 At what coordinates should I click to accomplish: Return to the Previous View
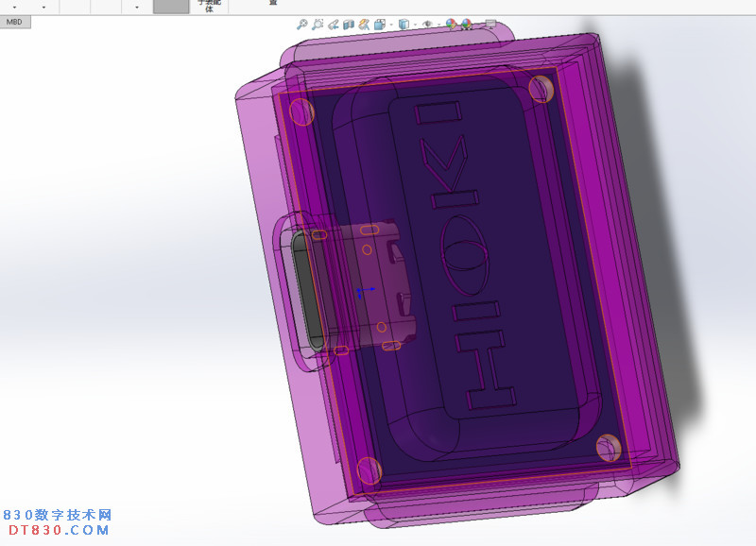(x=334, y=25)
